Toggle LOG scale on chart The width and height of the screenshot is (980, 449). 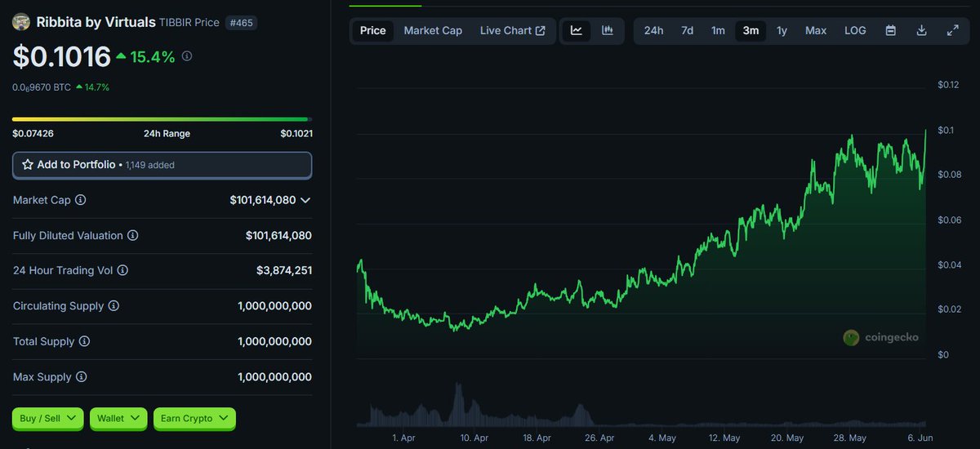[x=855, y=30]
